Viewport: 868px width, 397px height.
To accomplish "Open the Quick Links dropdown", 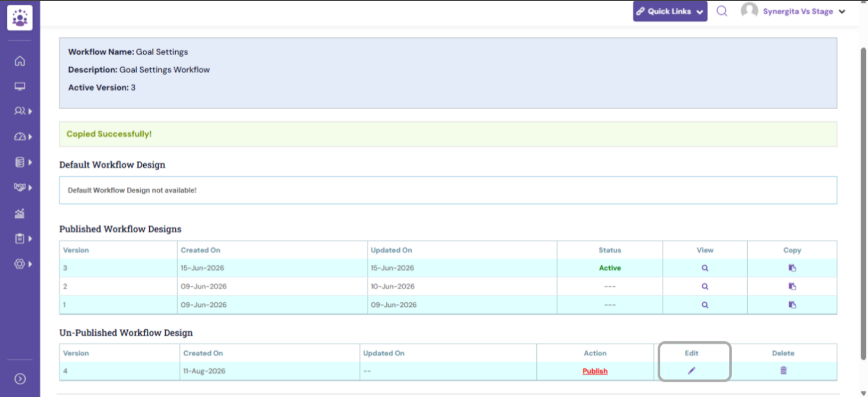I will (x=670, y=11).
